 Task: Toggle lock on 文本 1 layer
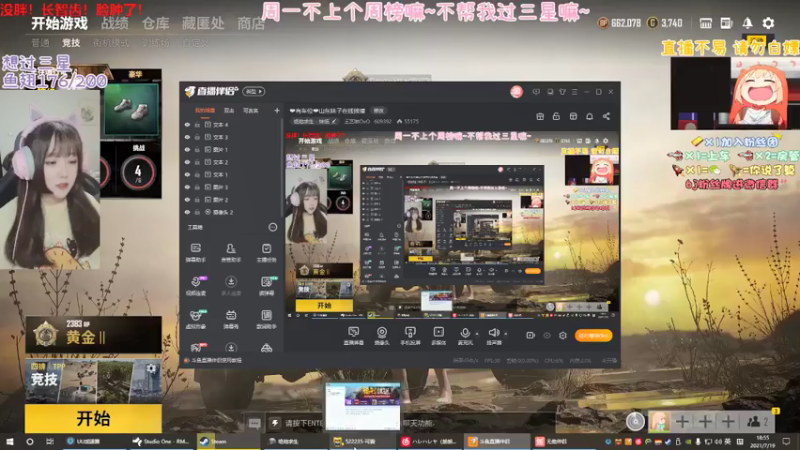pyautogui.click(x=197, y=174)
